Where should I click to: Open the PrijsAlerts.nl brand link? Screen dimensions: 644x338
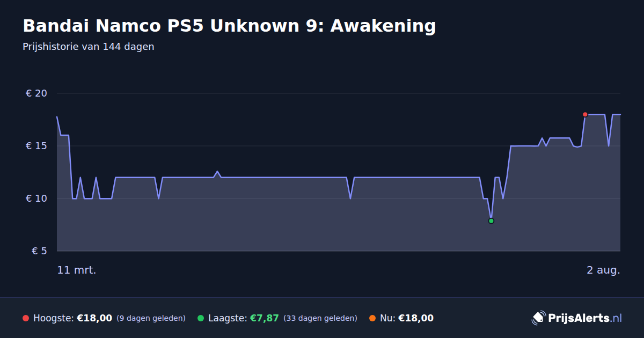tap(576, 318)
